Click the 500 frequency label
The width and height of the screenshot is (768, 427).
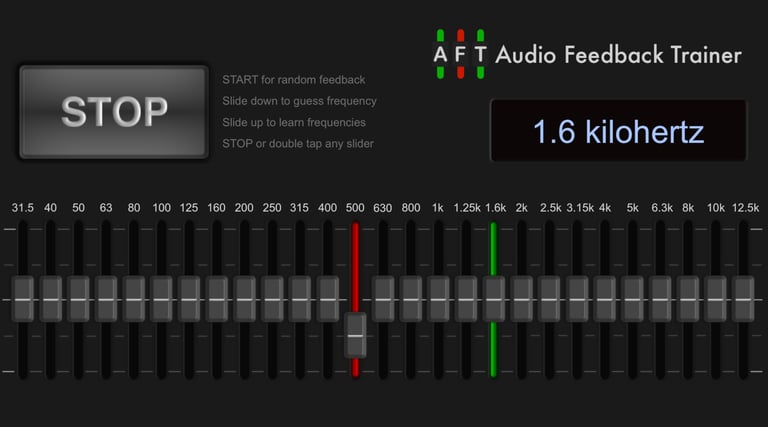[x=355, y=208]
